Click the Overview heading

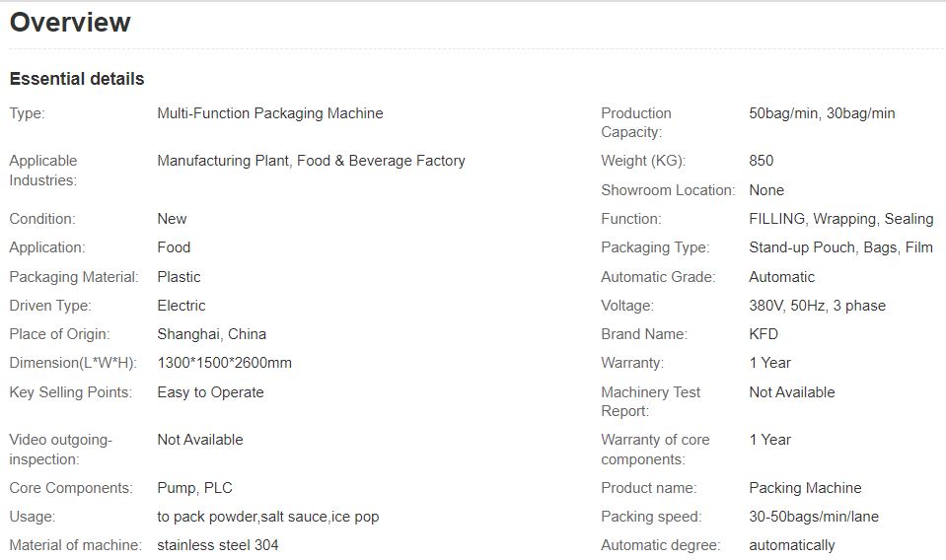[70, 23]
